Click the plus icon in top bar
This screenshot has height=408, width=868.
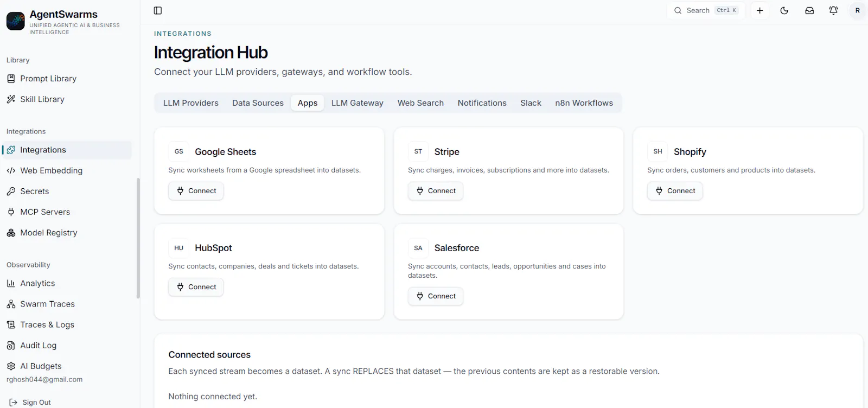[760, 10]
